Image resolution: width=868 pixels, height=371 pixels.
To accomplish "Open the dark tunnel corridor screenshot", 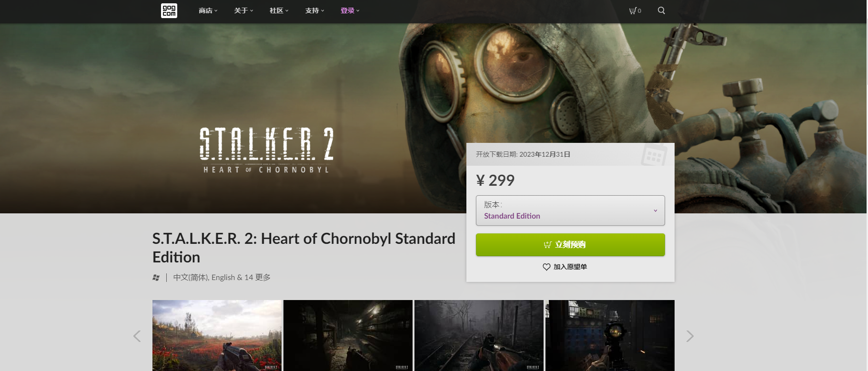I will click(x=348, y=335).
